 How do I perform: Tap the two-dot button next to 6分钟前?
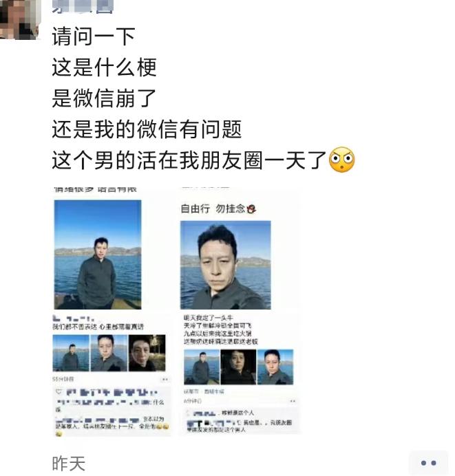293,401
